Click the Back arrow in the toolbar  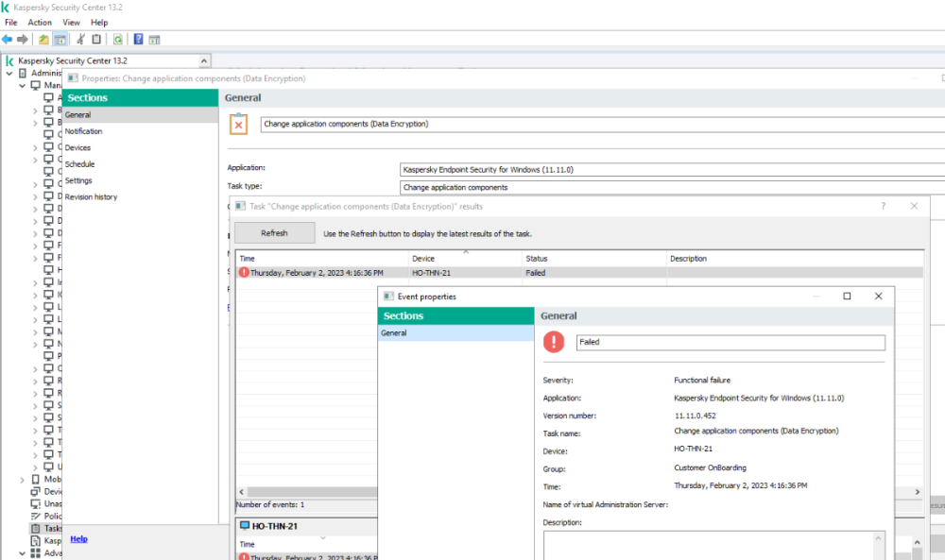click(x=8, y=39)
